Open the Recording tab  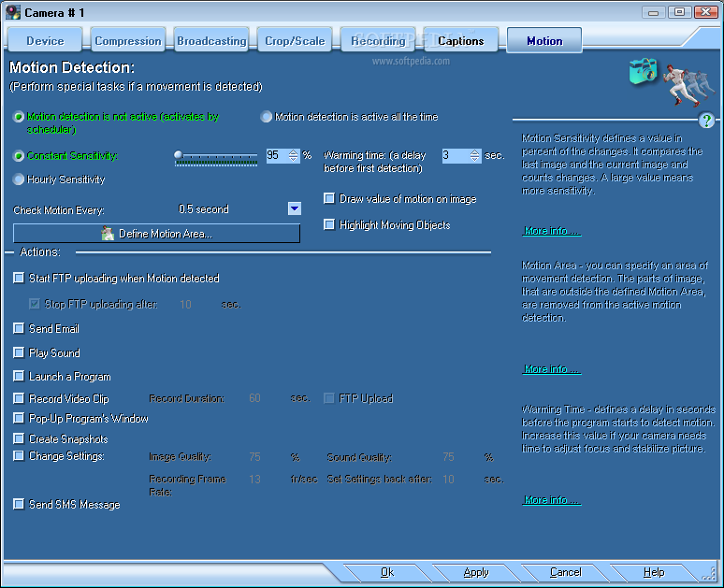point(378,40)
